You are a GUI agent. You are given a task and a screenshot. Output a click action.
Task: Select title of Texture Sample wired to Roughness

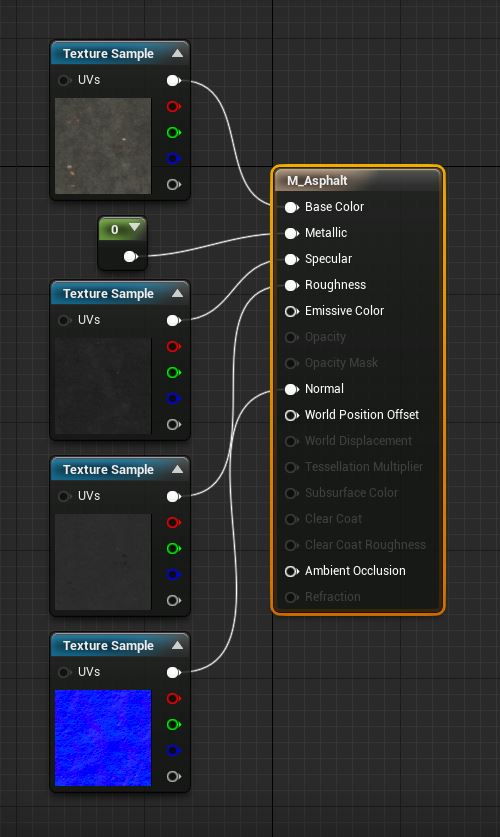coord(108,470)
